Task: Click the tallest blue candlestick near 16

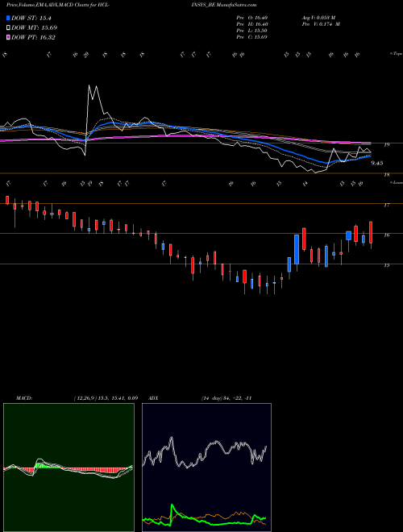Action: (x=297, y=249)
